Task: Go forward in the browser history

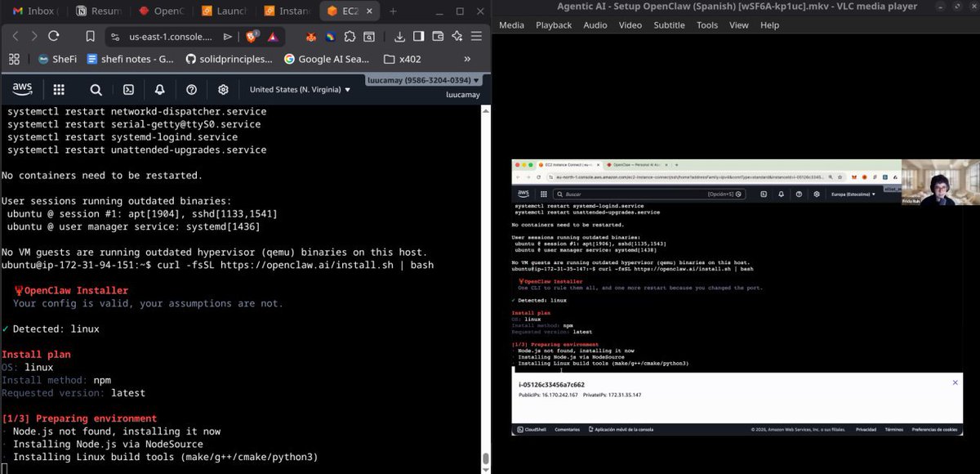Action: pyautogui.click(x=33, y=36)
